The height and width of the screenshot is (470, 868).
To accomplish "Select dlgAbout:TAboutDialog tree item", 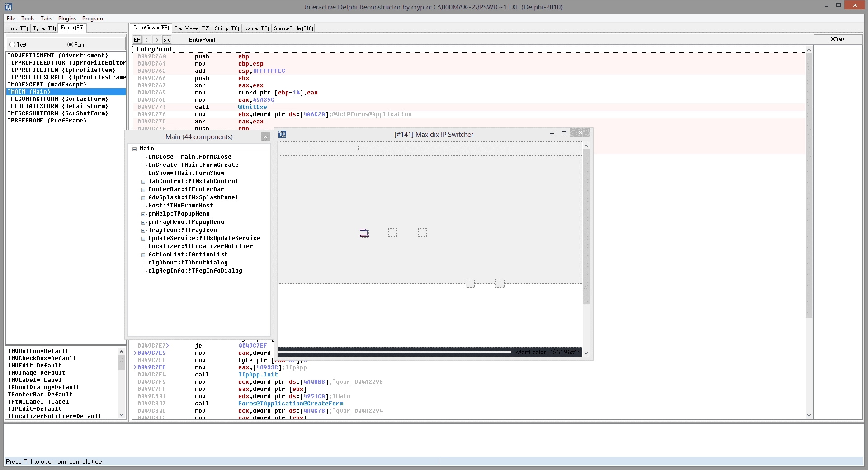I will [188, 263].
